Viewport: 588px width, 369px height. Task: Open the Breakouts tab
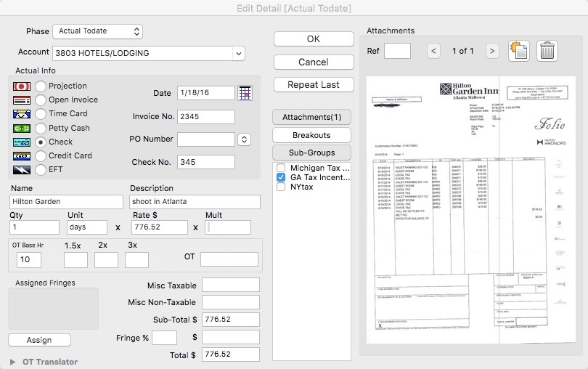tap(311, 135)
